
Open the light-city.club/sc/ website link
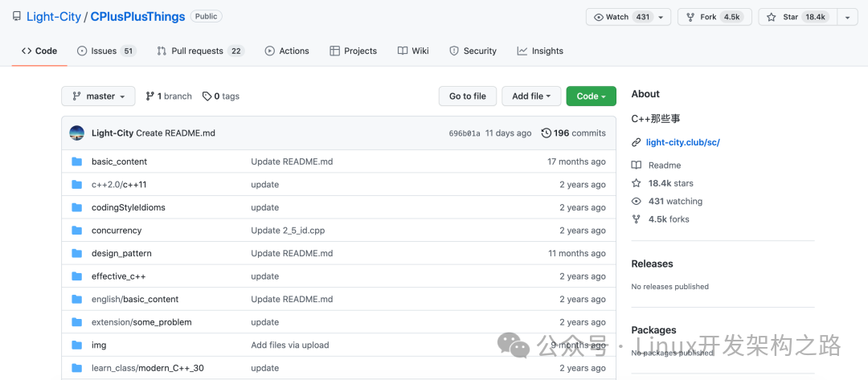tap(682, 143)
